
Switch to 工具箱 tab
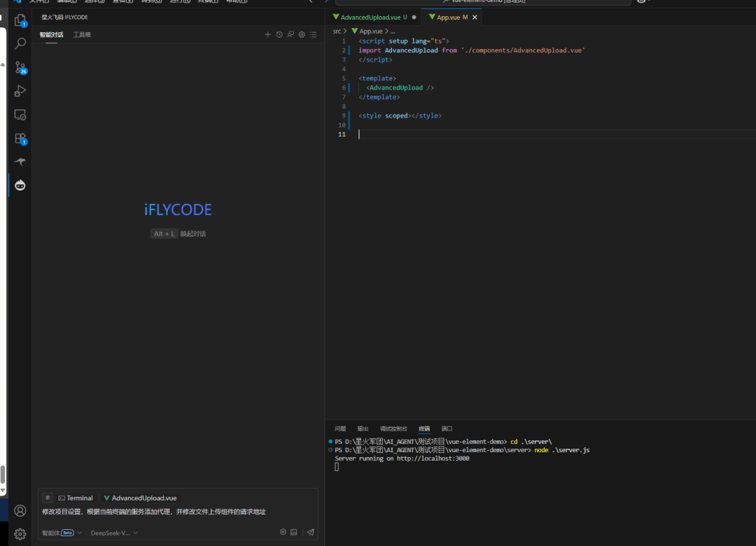coord(82,35)
